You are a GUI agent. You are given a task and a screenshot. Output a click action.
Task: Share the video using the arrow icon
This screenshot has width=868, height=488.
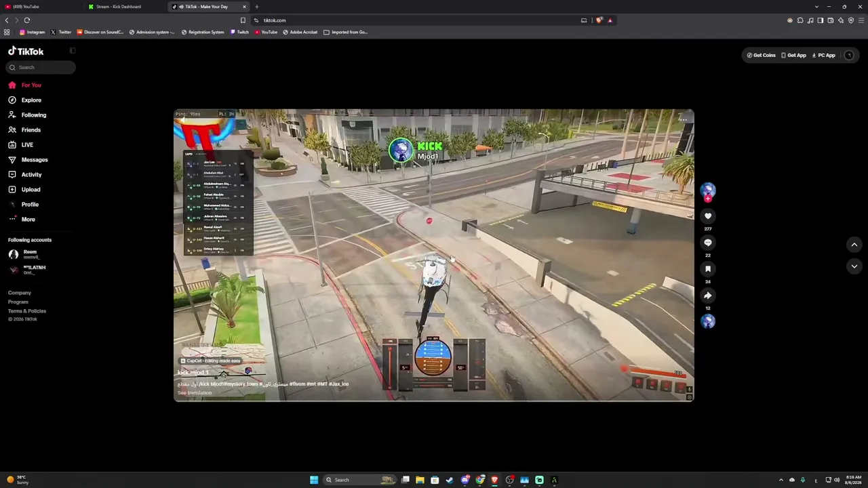[x=708, y=296]
